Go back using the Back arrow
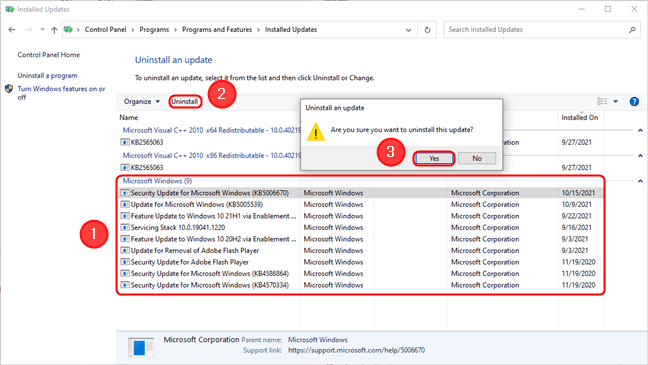648x365 pixels. pos(12,30)
